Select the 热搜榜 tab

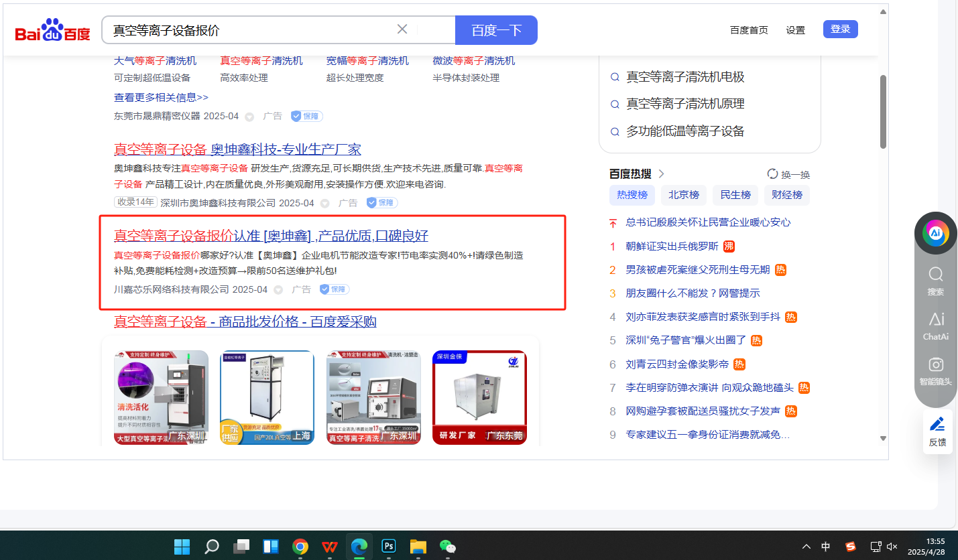632,195
